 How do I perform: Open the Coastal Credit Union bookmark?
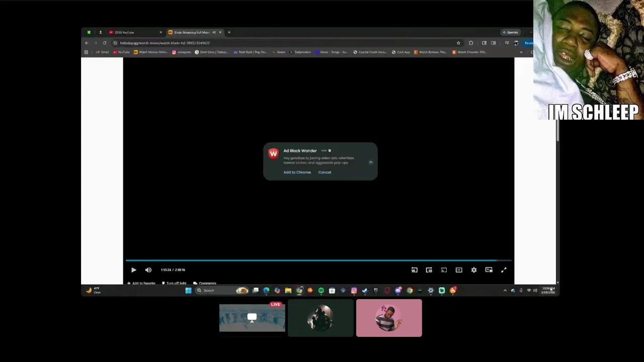(x=370, y=52)
